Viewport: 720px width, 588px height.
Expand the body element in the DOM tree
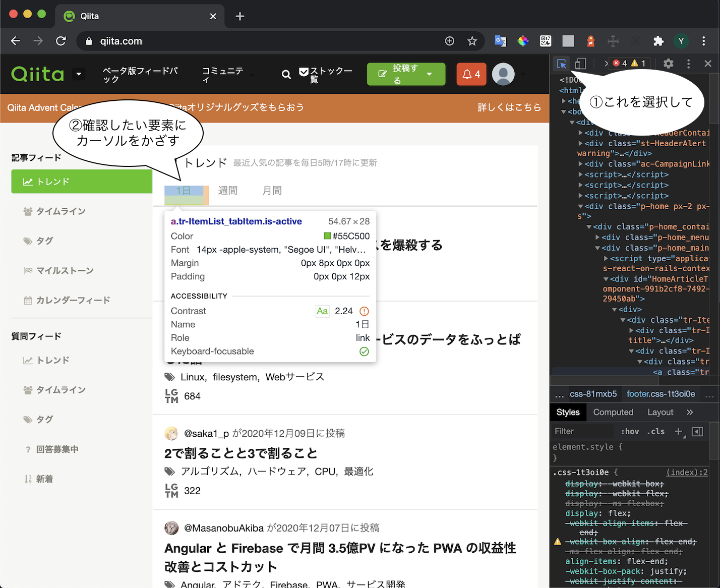563,112
